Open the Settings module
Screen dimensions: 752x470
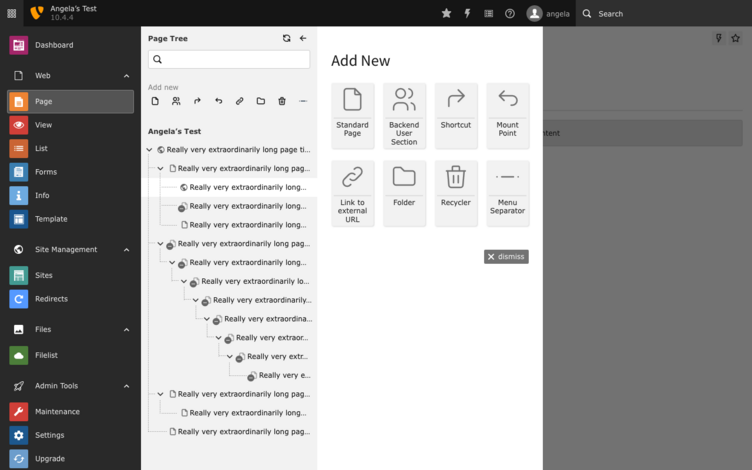70,435
